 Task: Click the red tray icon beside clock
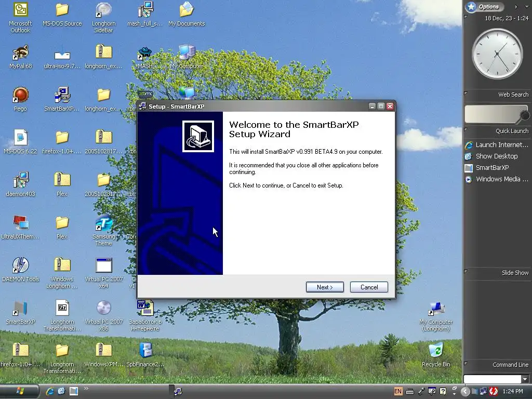[494, 392]
